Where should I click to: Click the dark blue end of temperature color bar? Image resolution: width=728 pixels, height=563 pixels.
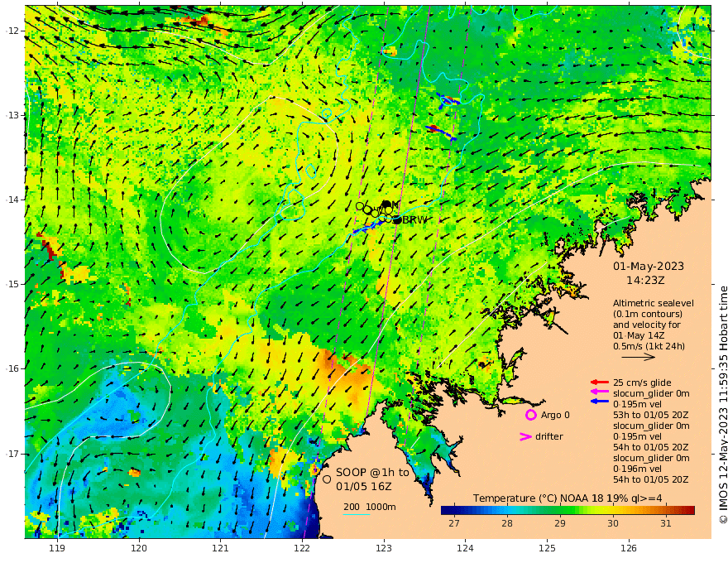point(446,510)
